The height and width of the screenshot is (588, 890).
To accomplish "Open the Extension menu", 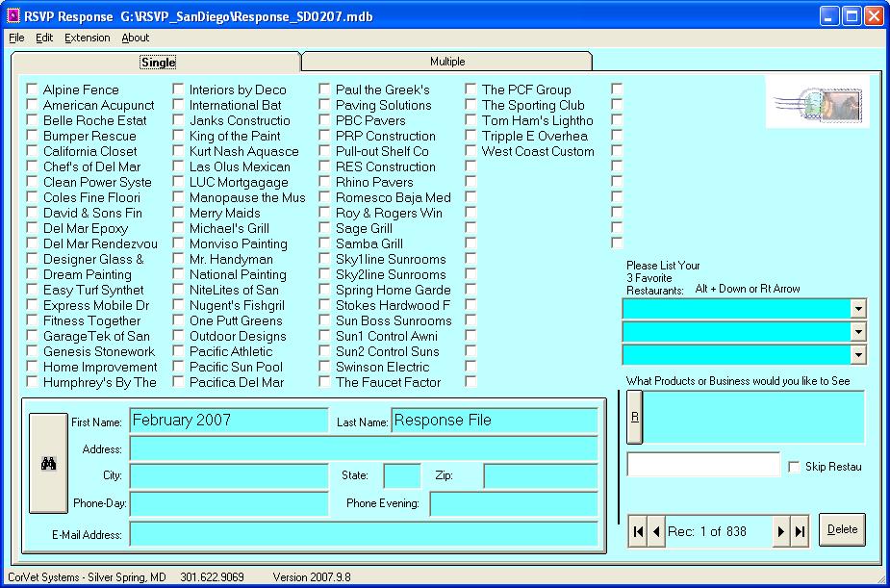I will click(x=88, y=38).
